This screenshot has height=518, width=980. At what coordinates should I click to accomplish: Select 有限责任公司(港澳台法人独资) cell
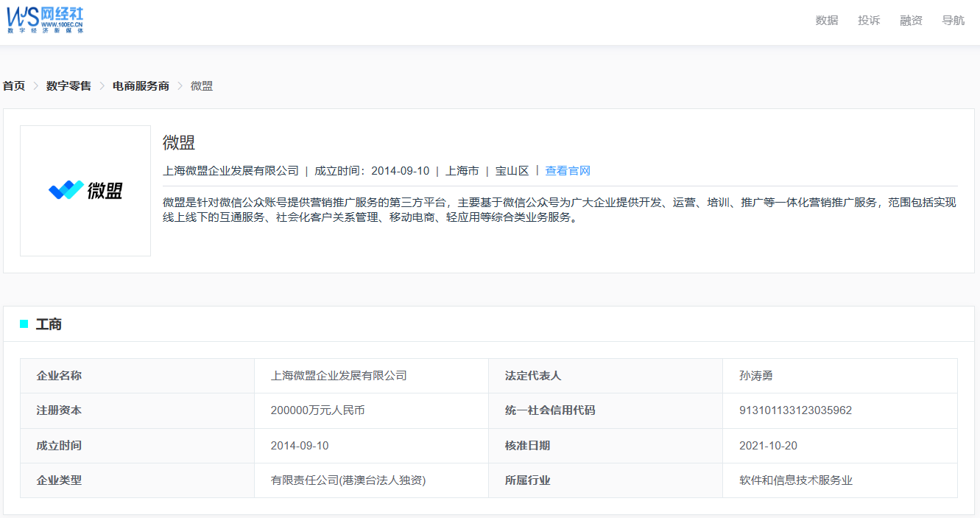point(371,480)
